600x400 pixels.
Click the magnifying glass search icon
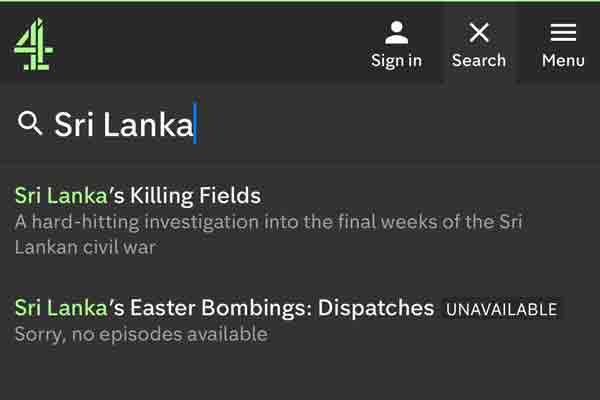pyautogui.click(x=29, y=123)
